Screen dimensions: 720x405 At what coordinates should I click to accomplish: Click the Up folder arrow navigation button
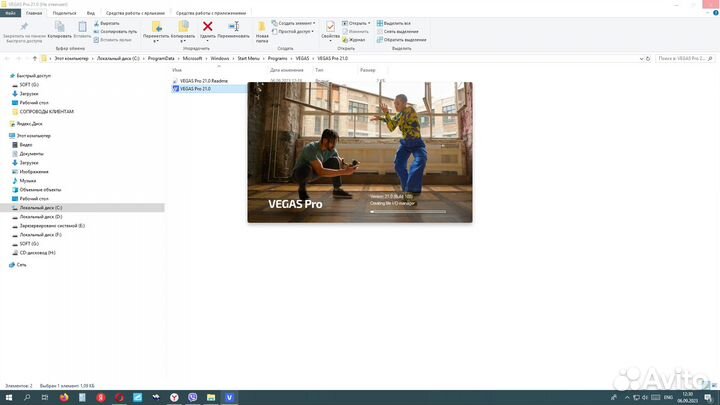(x=34, y=58)
